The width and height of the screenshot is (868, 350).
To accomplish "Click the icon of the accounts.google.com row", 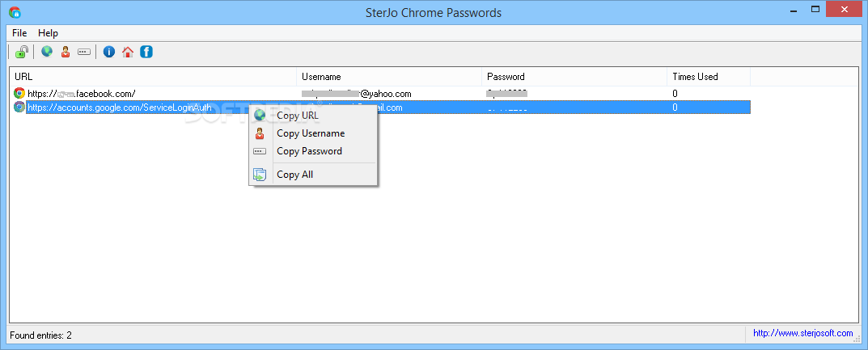I will (19, 107).
